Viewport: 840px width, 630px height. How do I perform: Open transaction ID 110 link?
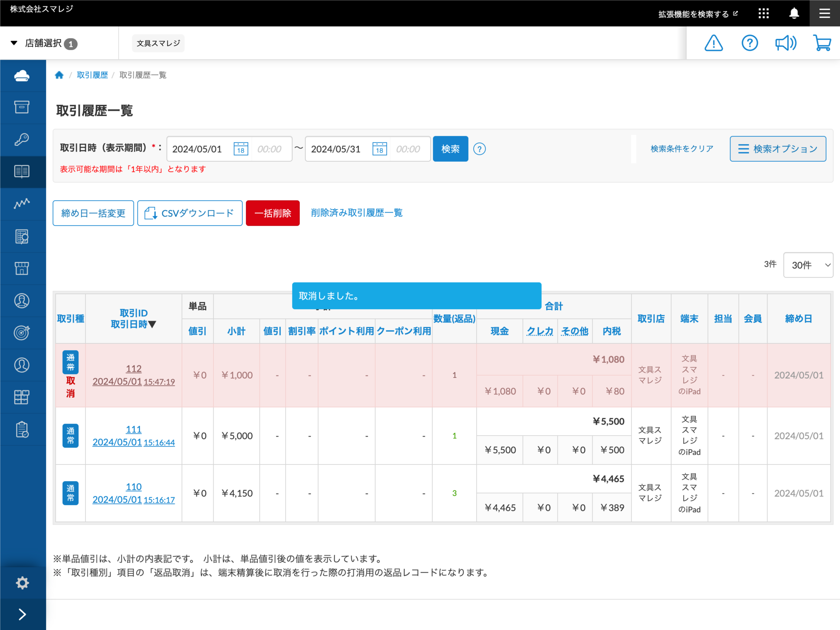click(x=134, y=487)
